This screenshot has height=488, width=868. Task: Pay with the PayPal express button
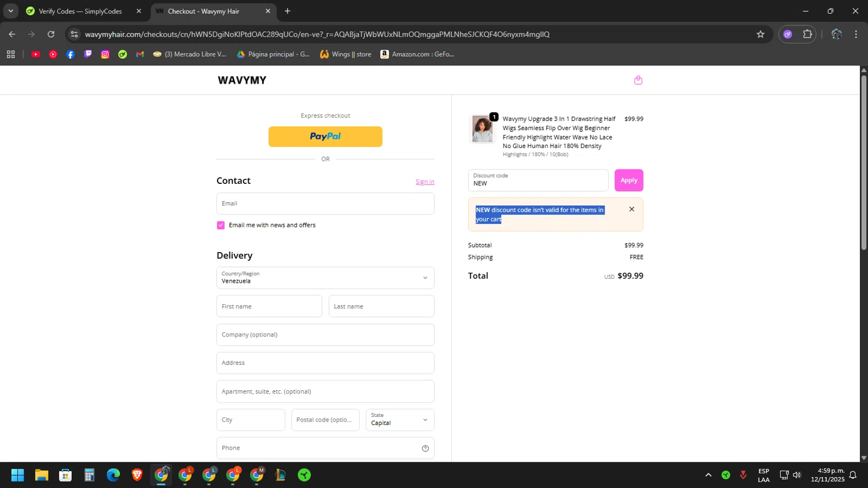(325, 136)
